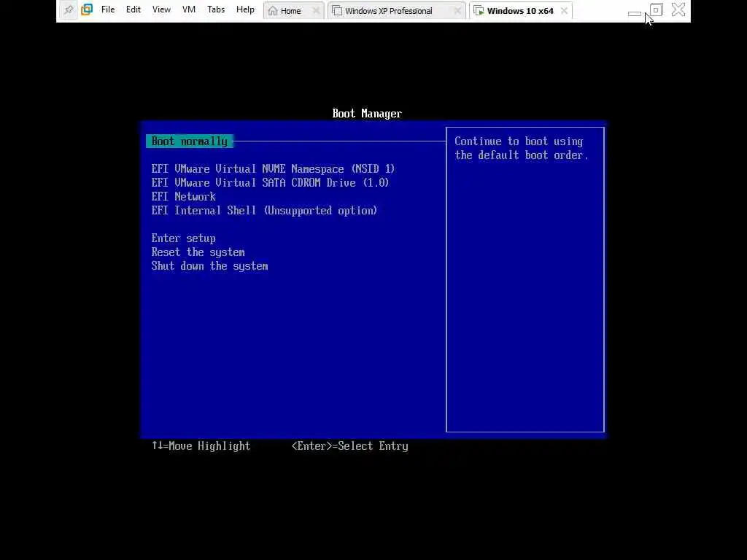Screen dimensions: 747x560
Task: Click the VM icon on Windows XP tab
Action: pyautogui.click(x=337, y=10)
